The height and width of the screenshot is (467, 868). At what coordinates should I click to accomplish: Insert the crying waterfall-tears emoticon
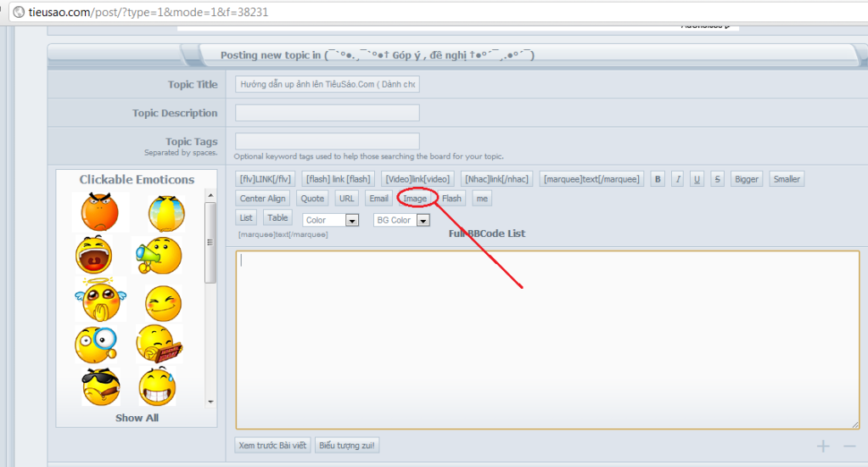pyautogui.click(x=160, y=212)
